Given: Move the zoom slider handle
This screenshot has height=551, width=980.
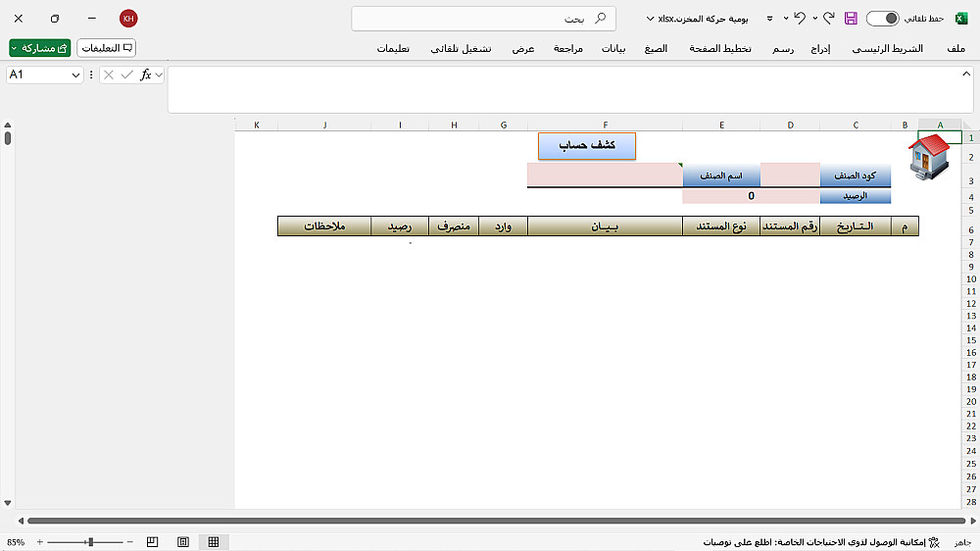Looking at the screenshot, I should 90,541.
